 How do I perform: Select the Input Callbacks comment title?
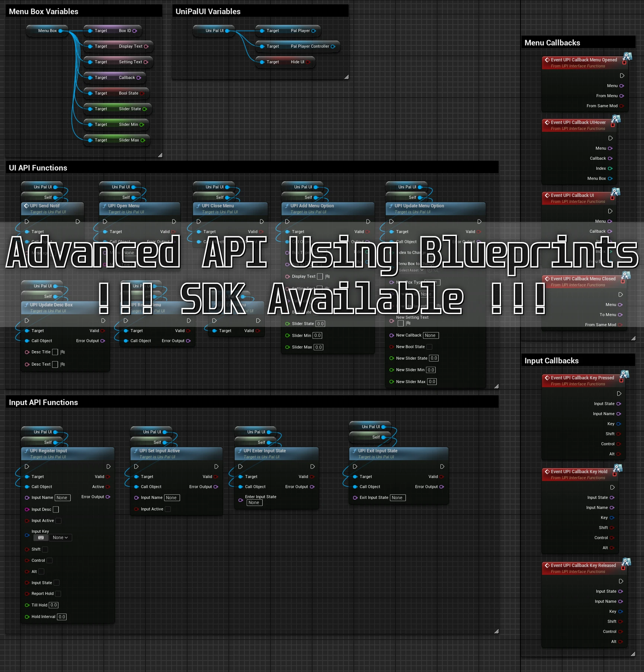pyautogui.click(x=551, y=361)
